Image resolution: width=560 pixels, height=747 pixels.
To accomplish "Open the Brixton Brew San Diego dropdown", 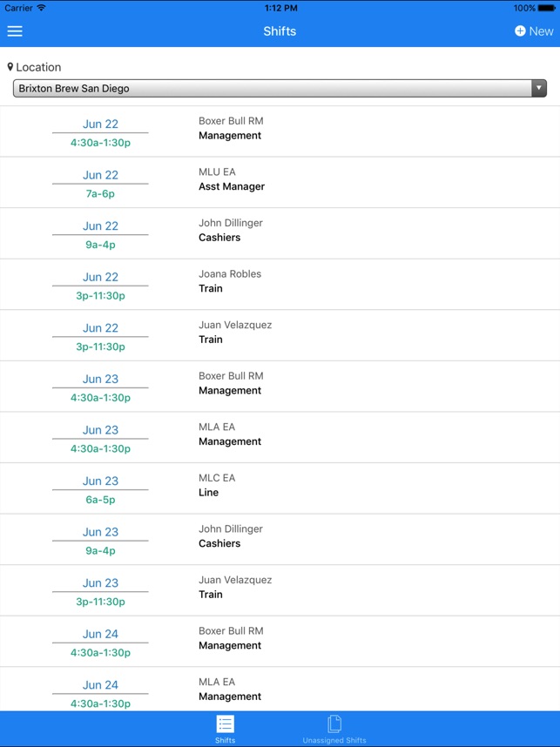I will 270,88.
